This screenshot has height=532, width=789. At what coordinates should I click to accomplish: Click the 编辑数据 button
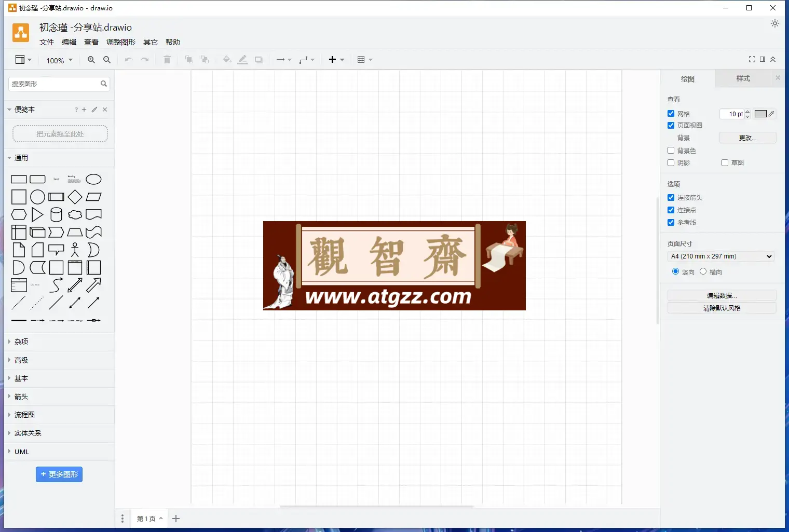tap(722, 295)
